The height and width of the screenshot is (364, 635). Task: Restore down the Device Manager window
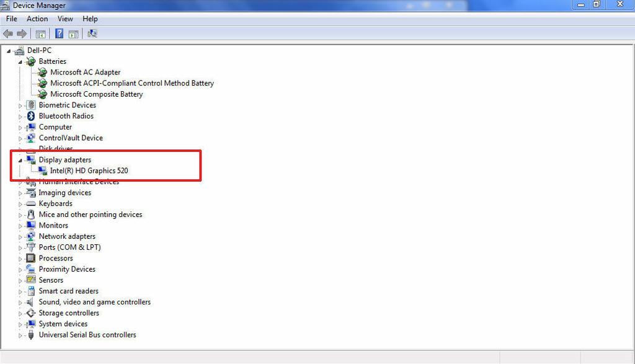coord(597,4)
